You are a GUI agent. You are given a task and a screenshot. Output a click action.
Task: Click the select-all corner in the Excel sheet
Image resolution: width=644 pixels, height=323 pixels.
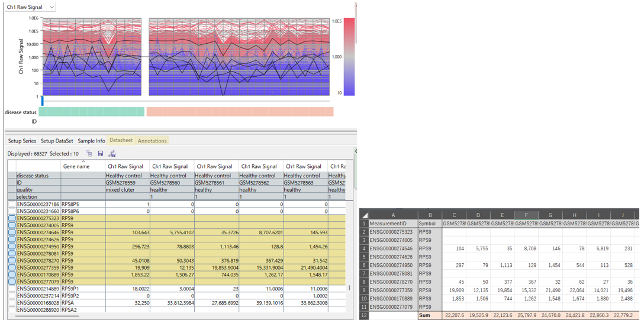point(365,215)
